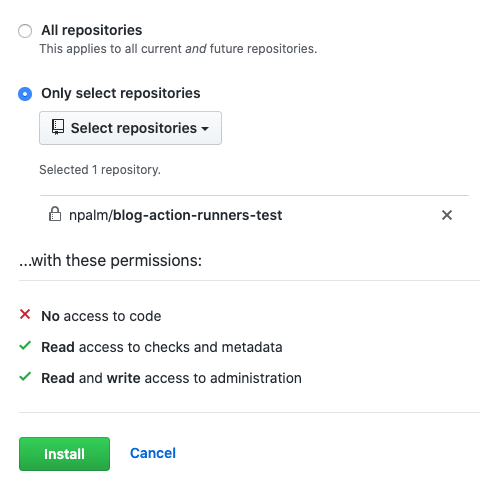
Task: Click the Only select repositories label text
Action: click(121, 93)
